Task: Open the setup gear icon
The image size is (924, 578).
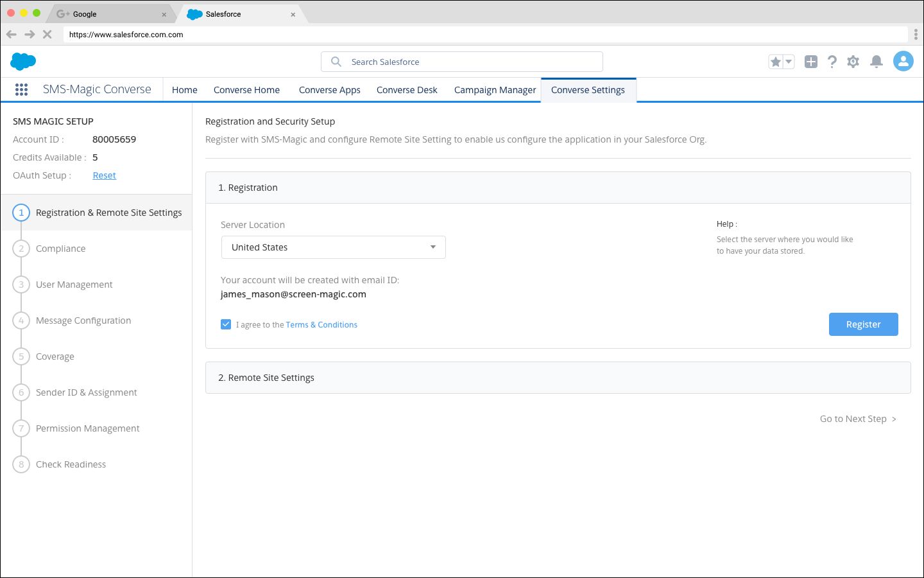Action: tap(853, 62)
